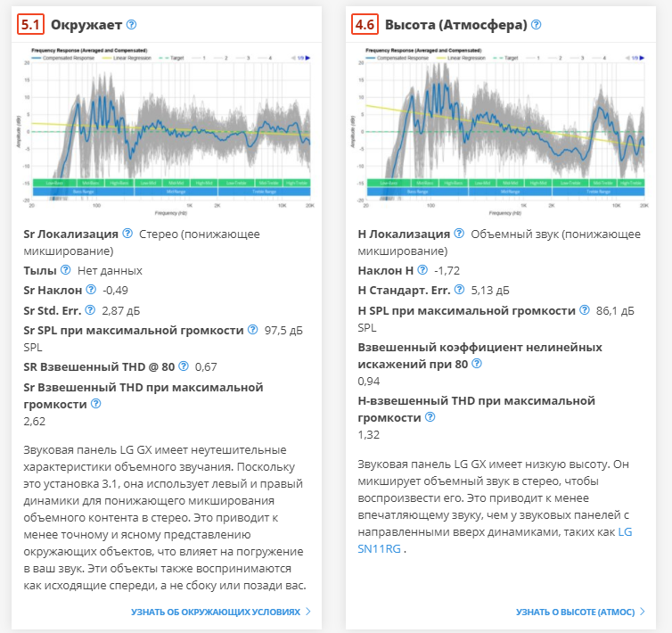Click help icon beside Наклон H
The width and height of the screenshot is (672, 633).
[422, 270]
